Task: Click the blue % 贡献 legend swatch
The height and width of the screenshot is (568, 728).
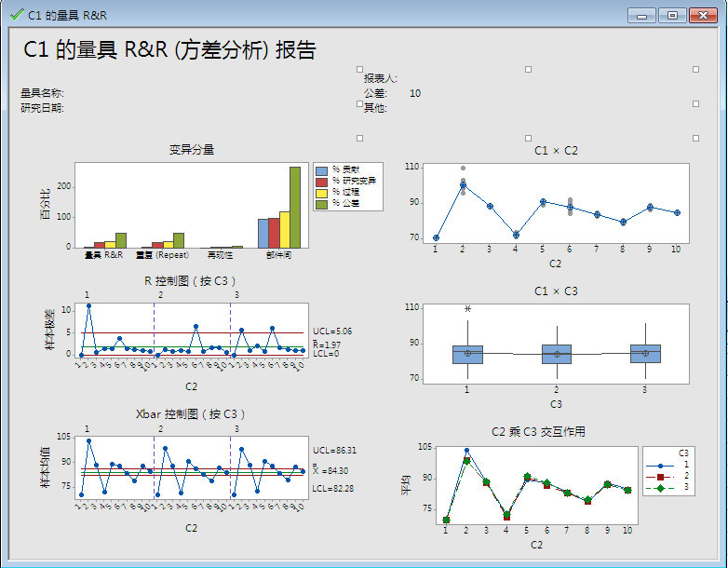Action: pos(322,170)
